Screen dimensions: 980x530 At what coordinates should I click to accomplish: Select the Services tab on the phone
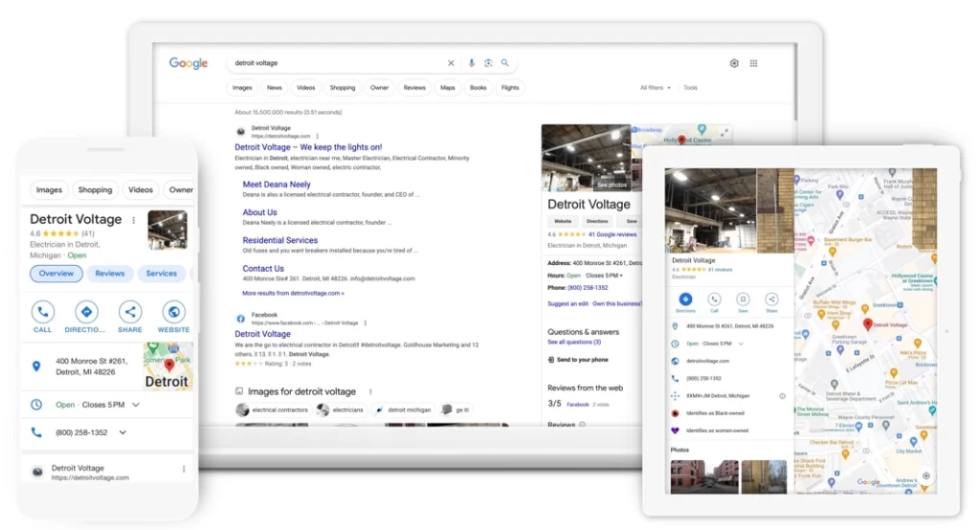[161, 273]
